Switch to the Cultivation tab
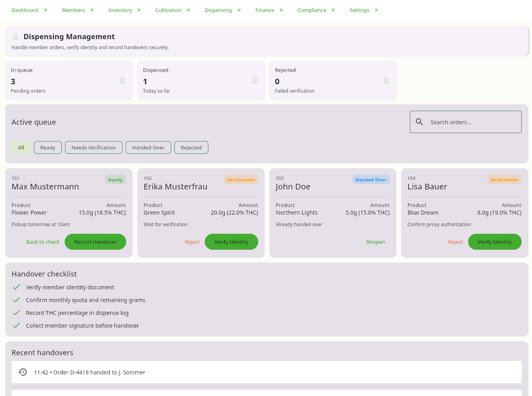 click(x=168, y=10)
